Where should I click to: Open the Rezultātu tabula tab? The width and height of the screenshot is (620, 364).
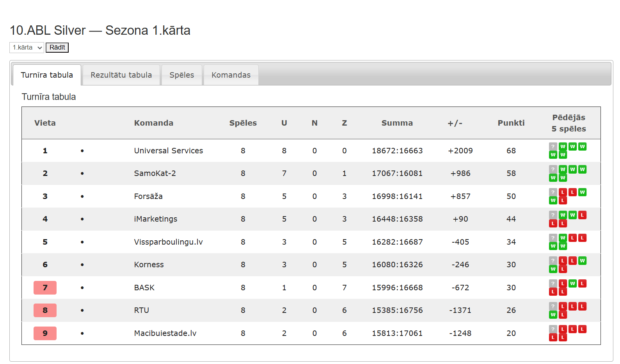click(121, 75)
